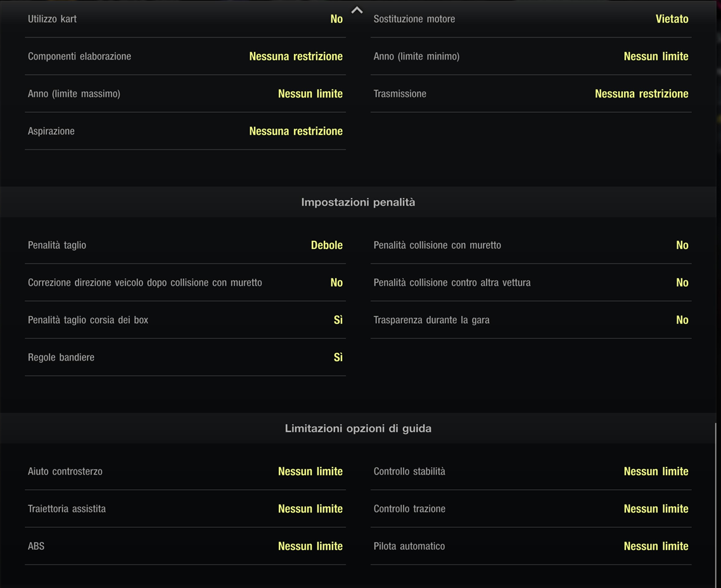Toggle the Utilizzo kart setting

click(x=336, y=19)
